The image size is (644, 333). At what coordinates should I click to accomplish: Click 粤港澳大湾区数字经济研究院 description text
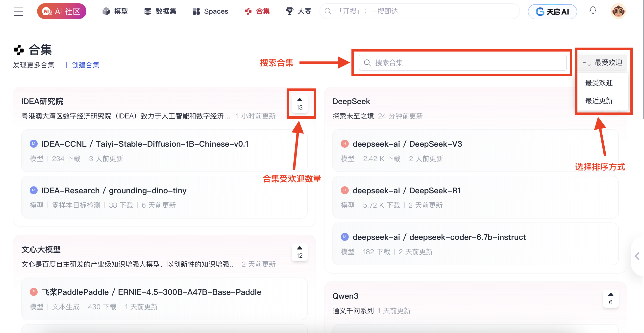tap(126, 116)
